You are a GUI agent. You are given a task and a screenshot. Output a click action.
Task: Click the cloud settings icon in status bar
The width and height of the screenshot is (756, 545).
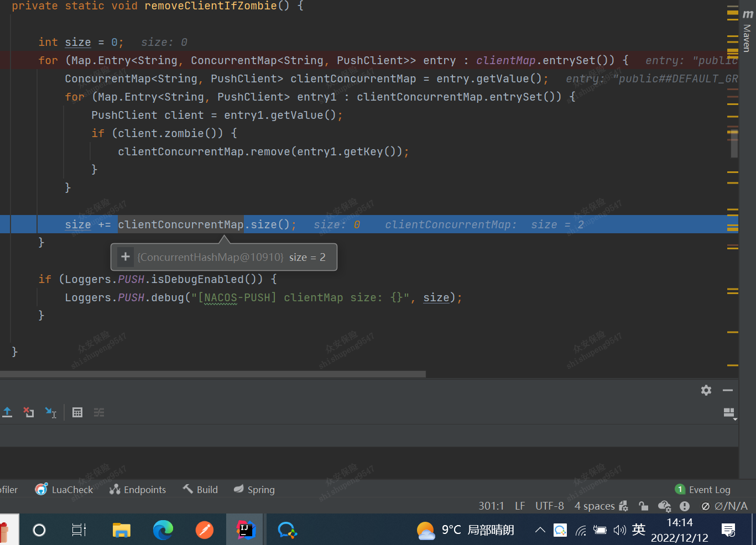click(x=664, y=506)
